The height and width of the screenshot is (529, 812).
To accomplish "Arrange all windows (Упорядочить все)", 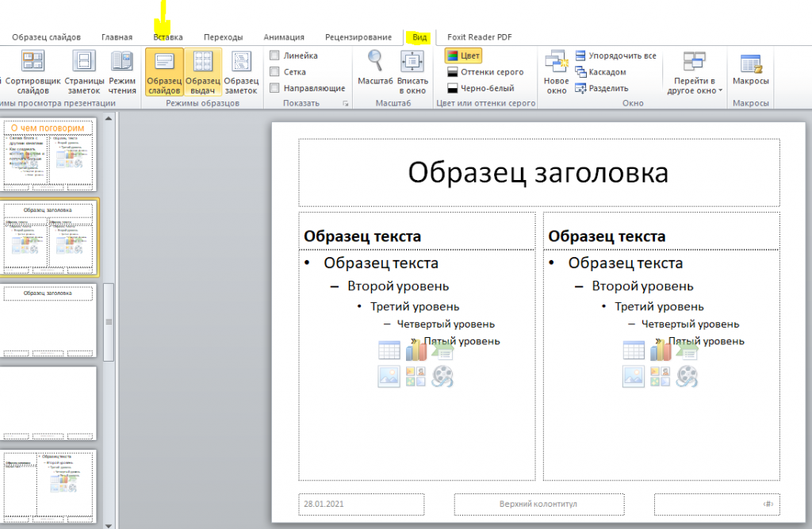I will pyautogui.click(x=615, y=56).
